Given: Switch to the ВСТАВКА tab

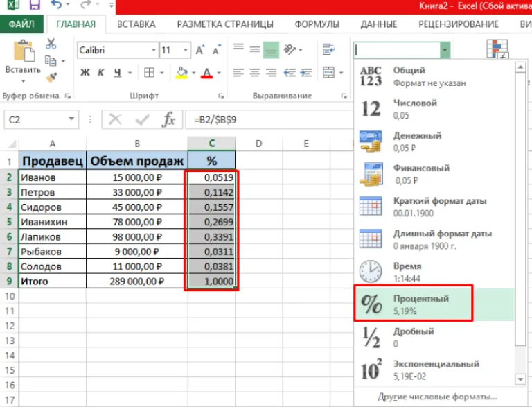Looking at the screenshot, I should (136, 24).
